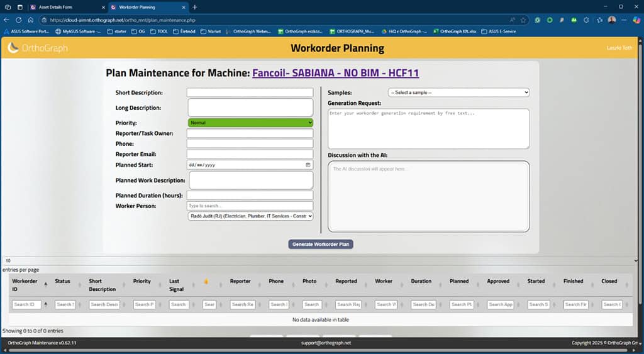644x354 pixels.
Task: Open the Market bookmarks folder
Action: (x=211, y=31)
